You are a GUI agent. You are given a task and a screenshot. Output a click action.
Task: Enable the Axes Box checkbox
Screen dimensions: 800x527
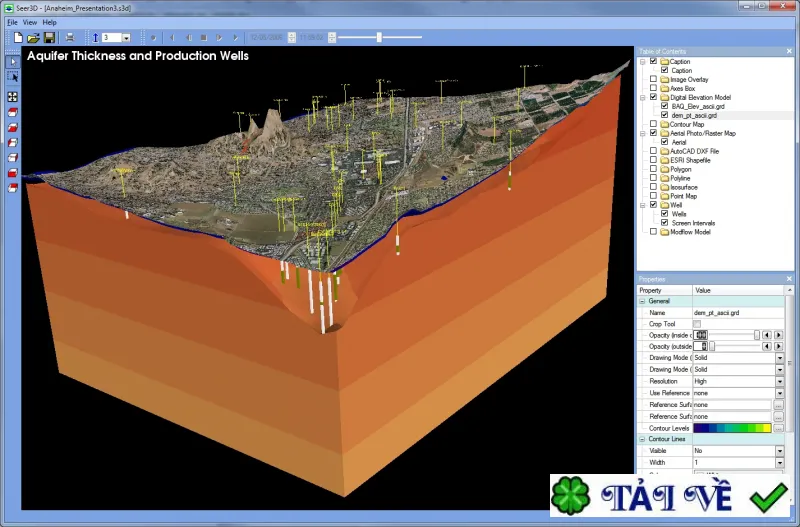pyautogui.click(x=653, y=88)
